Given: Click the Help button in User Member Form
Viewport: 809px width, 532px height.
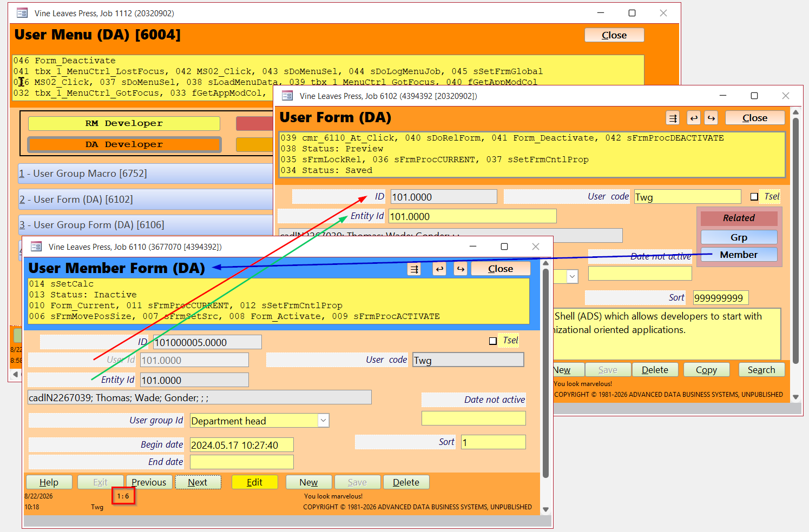Looking at the screenshot, I should coord(49,482).
